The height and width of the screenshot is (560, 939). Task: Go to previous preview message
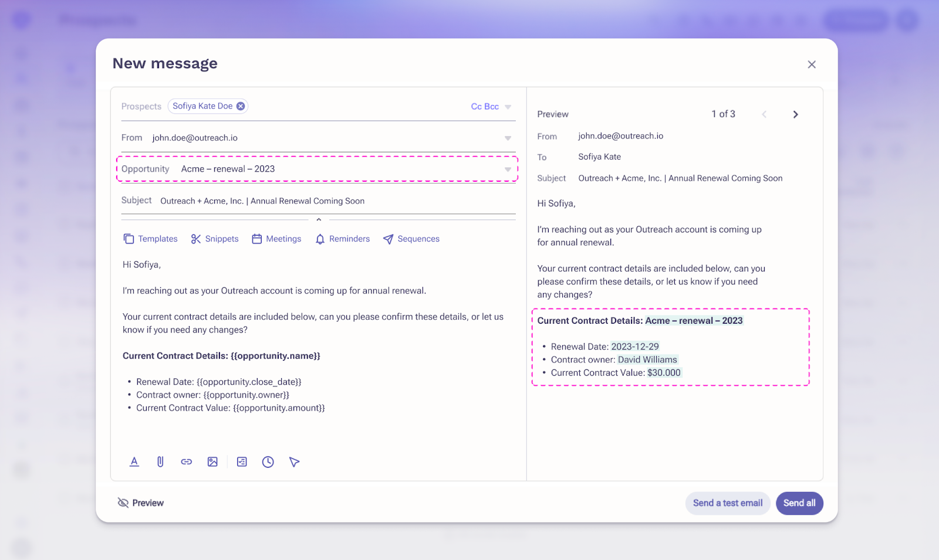(764, 114)
